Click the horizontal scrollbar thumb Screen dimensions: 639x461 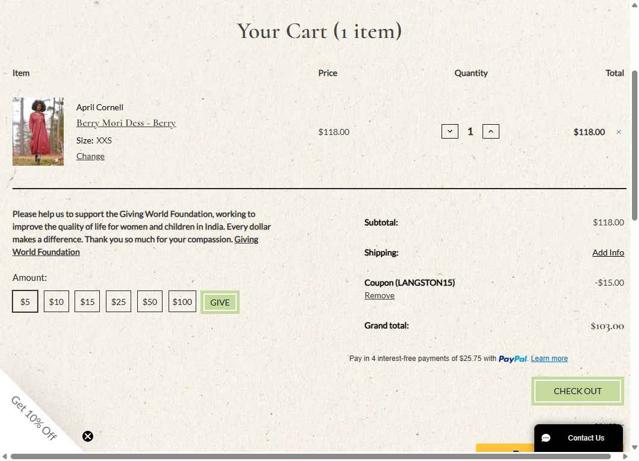(311, 457)
